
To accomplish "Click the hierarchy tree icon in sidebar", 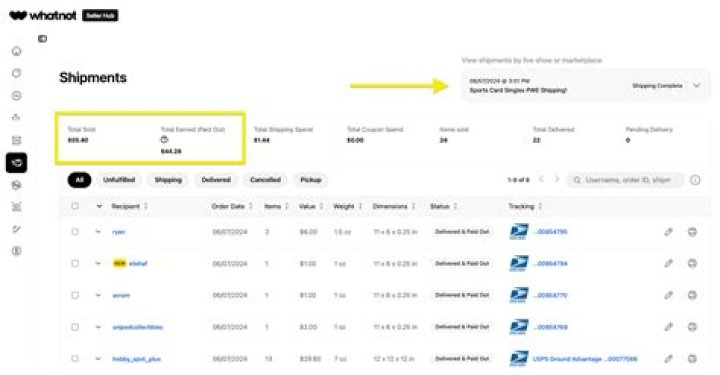I will [x=17, y=118].
